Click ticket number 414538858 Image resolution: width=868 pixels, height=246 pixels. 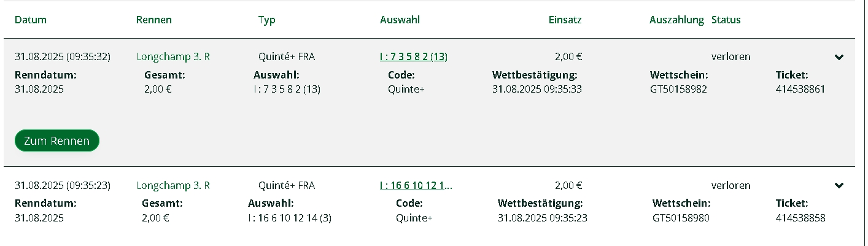click(800, 218)
